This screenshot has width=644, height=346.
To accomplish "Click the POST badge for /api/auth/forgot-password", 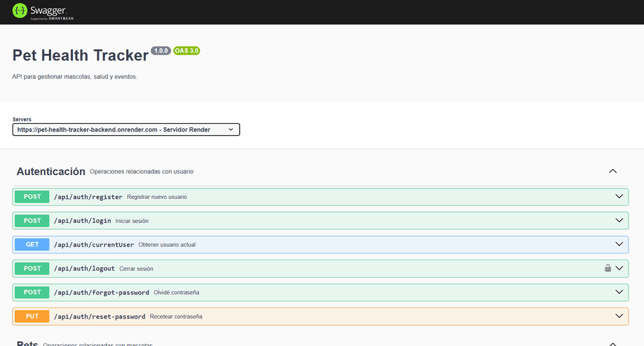I will [x=32, y=292].
